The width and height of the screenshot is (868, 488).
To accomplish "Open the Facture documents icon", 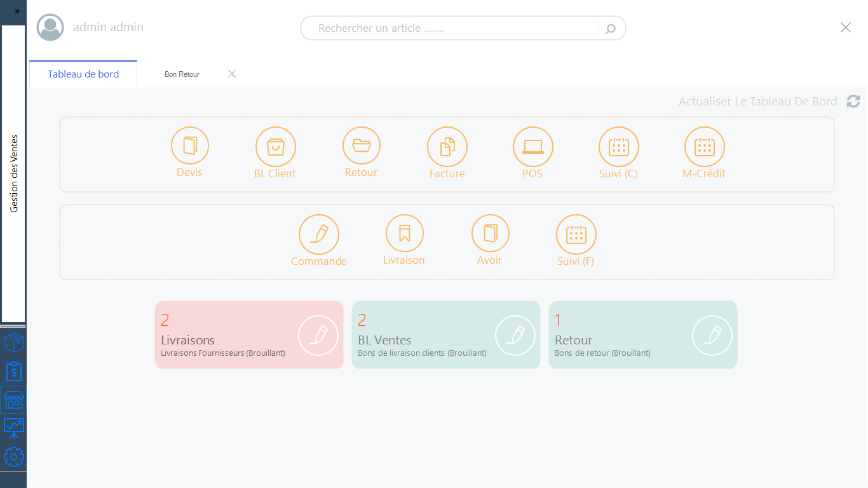I will (447, 147).
